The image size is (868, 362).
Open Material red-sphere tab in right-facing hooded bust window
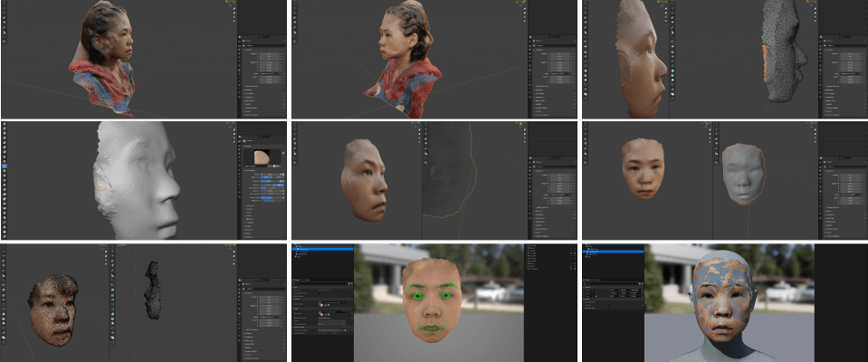point(239,92)
